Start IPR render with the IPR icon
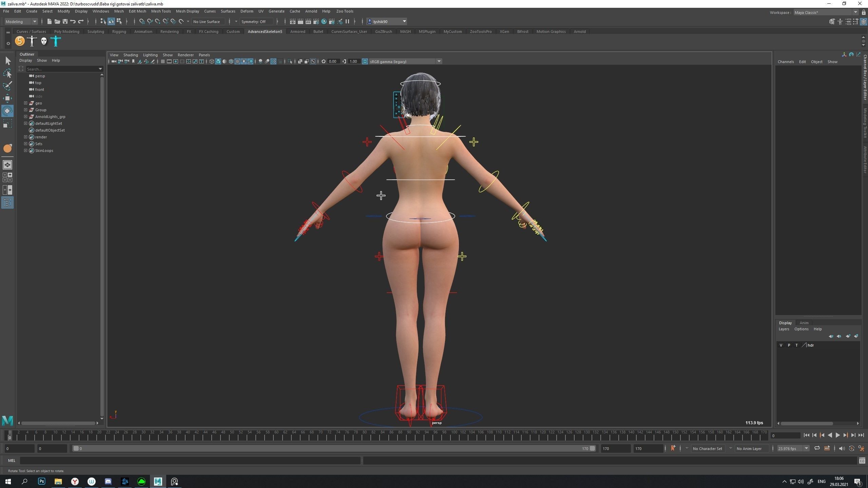 pos(308,21)
